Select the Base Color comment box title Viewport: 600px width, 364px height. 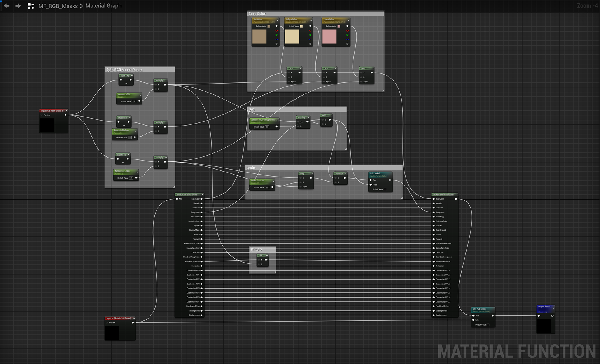tap(257, 14)
